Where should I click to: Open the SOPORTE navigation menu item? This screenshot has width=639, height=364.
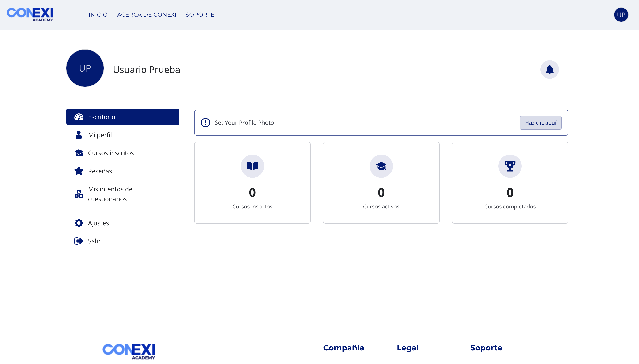coord(200,15)
